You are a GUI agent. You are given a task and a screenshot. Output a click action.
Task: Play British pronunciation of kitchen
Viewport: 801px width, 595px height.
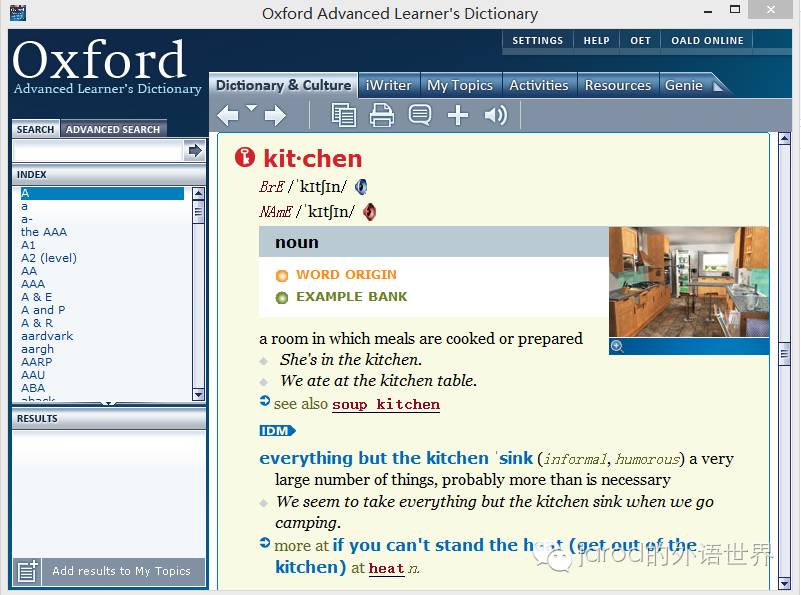[x=361, y=187]
